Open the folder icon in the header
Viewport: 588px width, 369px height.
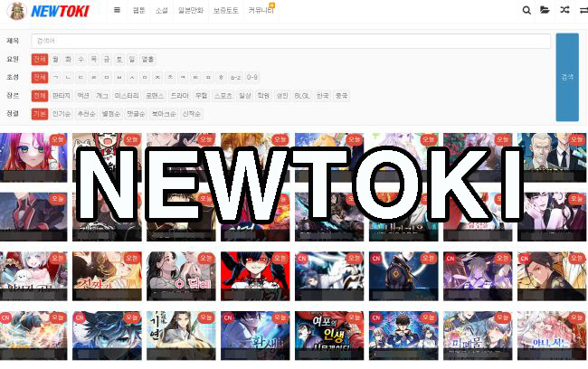545,10
